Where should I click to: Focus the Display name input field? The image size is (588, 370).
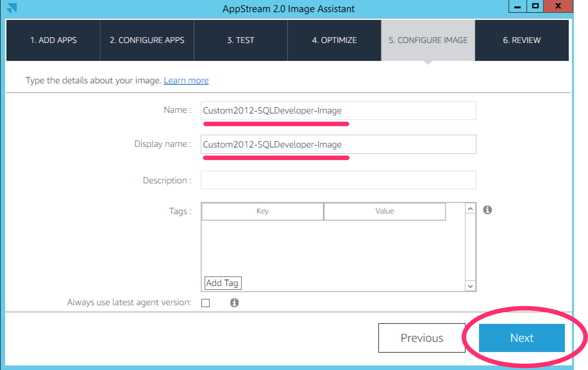(x=338, y=144)
